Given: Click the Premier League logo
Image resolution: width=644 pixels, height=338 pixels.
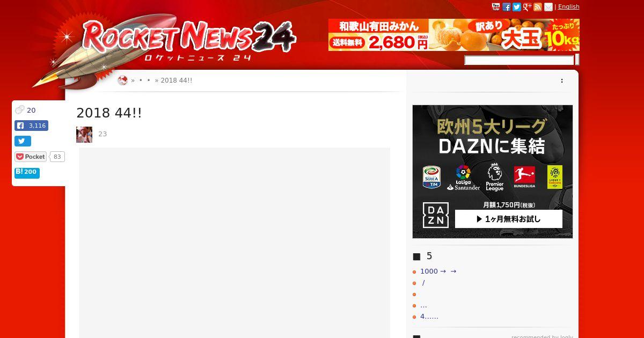Looking at the screenshot, I should coord(494,178).
